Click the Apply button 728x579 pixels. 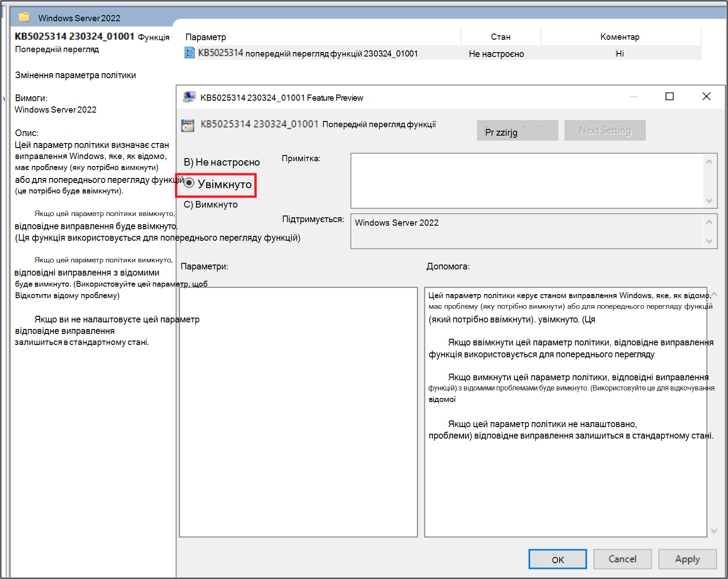coord(687,559)
